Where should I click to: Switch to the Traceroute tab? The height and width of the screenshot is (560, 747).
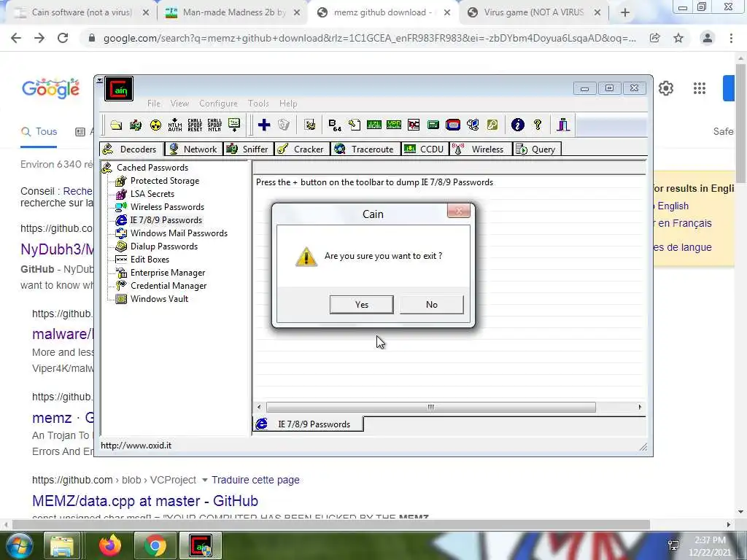point(365,149)
